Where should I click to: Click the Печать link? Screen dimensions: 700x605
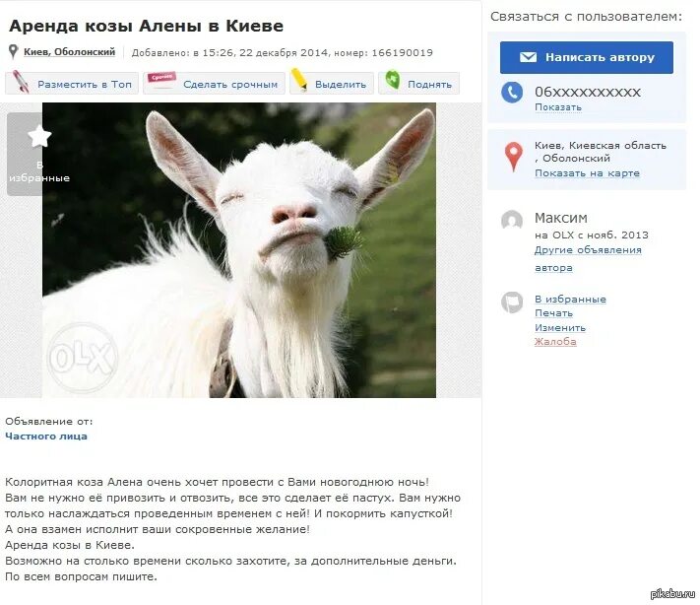(553, 312)
